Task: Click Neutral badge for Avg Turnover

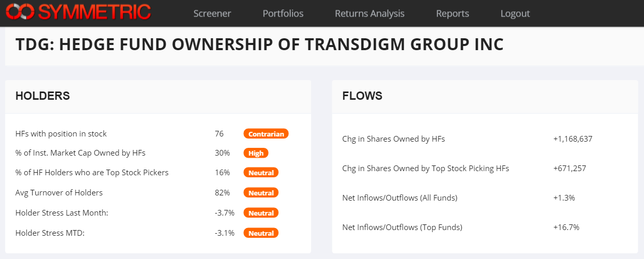Action: (261, 193)
